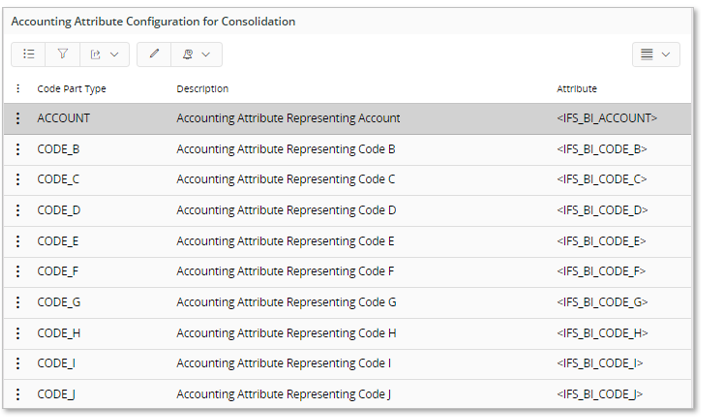Open the column header three-dot menu

point(18,89)
